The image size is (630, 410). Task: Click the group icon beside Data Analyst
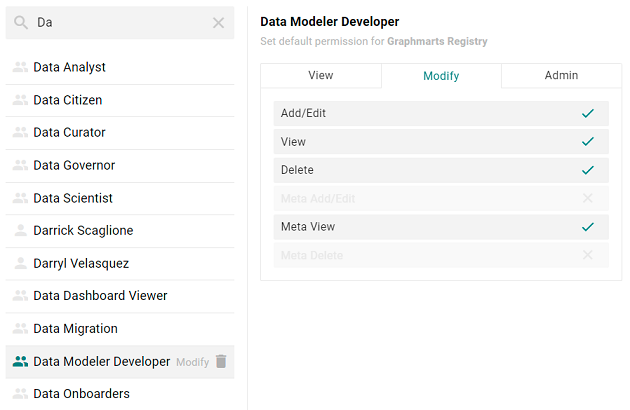[x=20, y=67]
